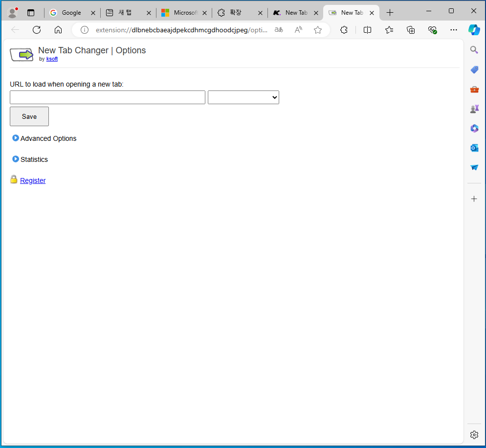Click the lock icon beside Register
This screenshot has height=448, width=486.
coord(14,179)
